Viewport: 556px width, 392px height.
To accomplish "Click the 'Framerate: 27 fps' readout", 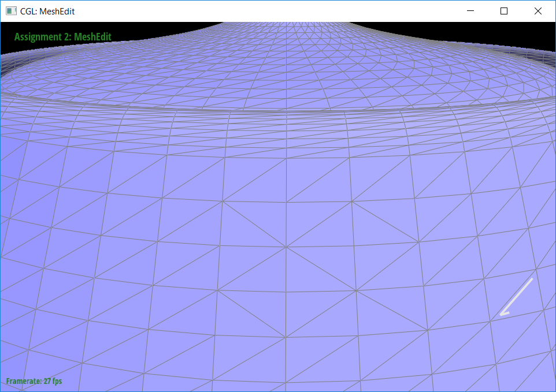I will click(x=34, y=381).
